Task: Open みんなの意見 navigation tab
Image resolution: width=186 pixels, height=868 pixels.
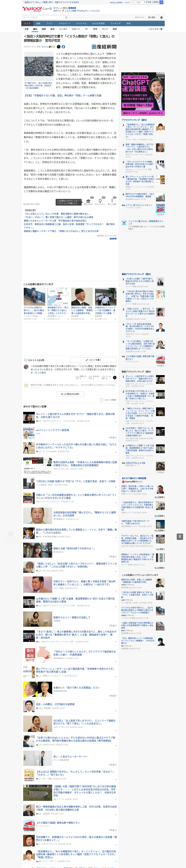Action: tap(99, 24)
